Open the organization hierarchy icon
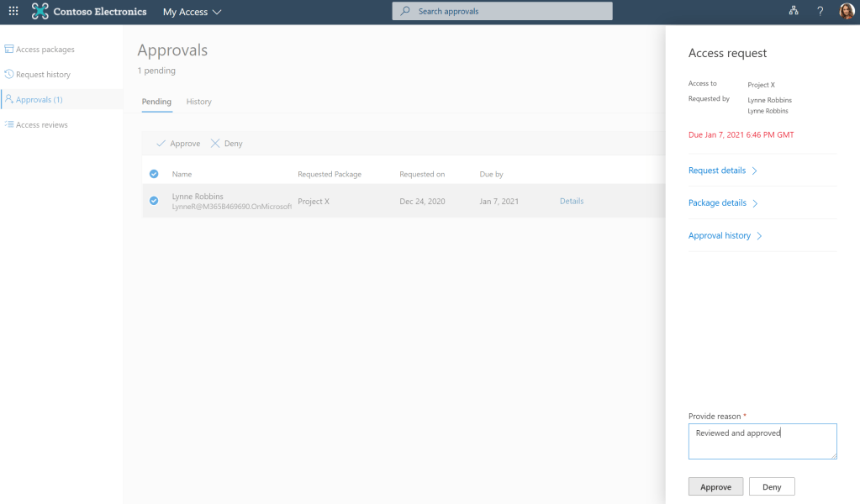The height and width of the screenshot is (504, 860). [793, 12]
